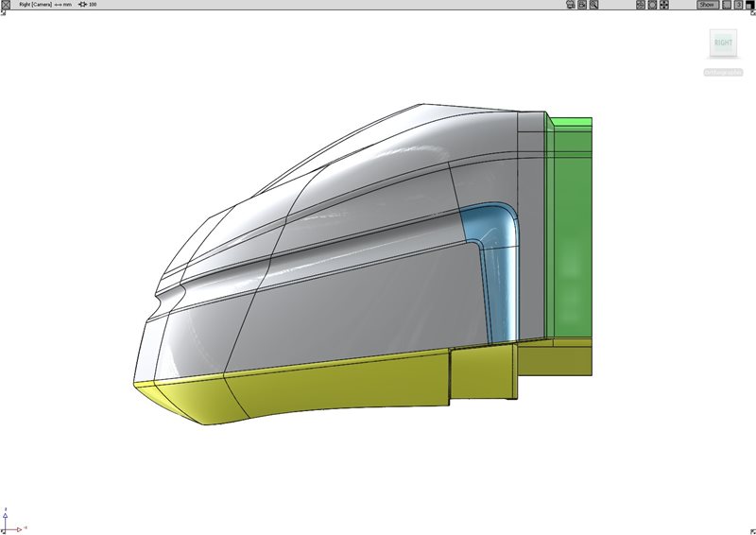Click the four-arrow pan icon
This screenshot has height=535, width=756.
(664, 5)
